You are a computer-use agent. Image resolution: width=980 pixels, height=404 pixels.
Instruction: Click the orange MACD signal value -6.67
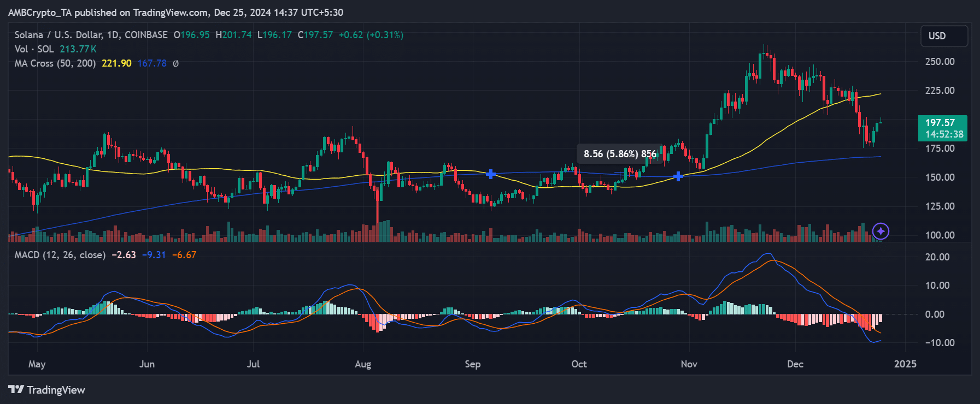[184, 255]
